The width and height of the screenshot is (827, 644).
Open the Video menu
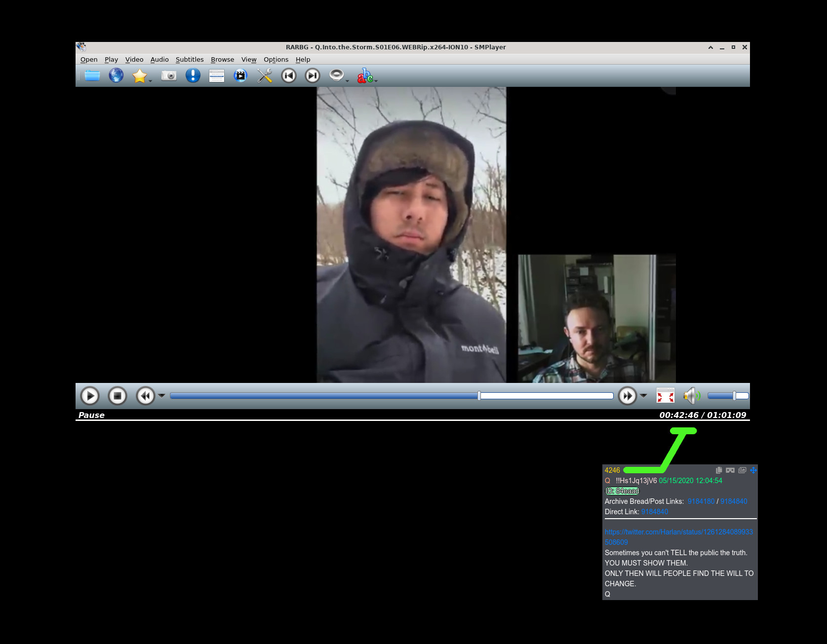click(134, 60)
